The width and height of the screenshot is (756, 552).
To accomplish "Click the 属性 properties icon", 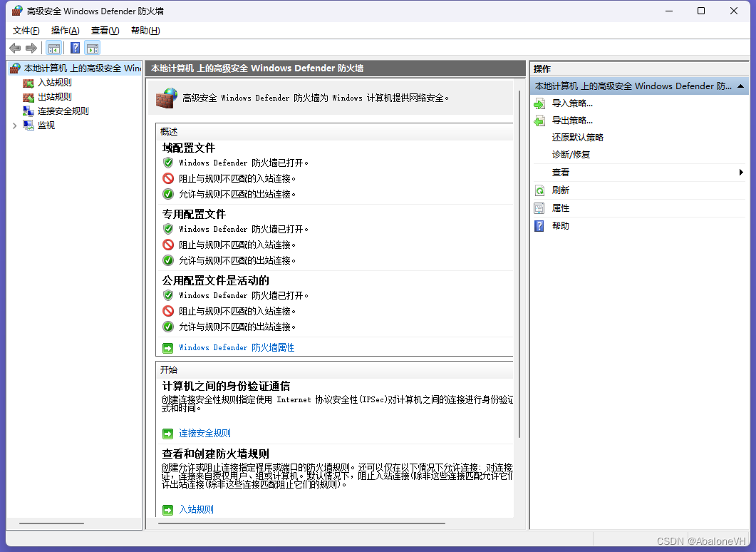I will click(539, 208).
